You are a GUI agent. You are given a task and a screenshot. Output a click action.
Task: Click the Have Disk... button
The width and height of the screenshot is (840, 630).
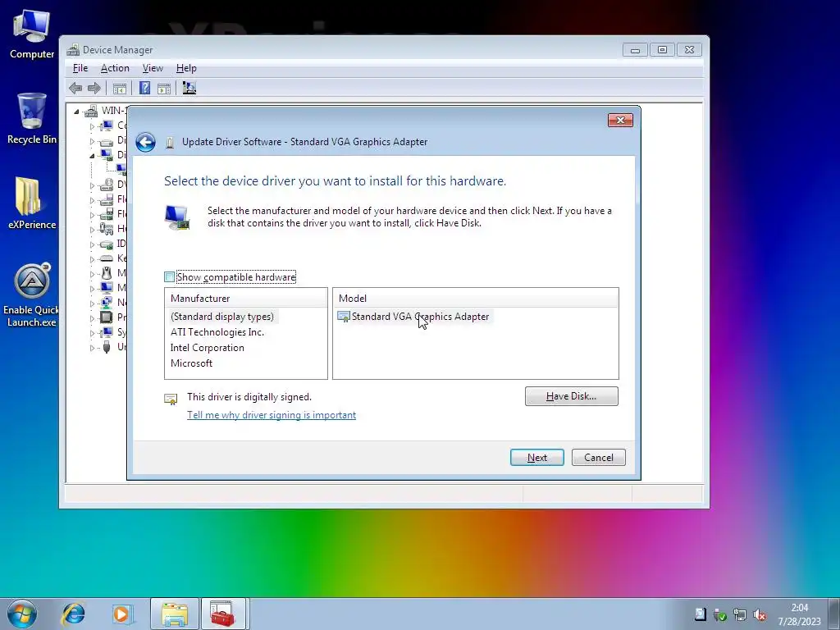pos(571,396)
